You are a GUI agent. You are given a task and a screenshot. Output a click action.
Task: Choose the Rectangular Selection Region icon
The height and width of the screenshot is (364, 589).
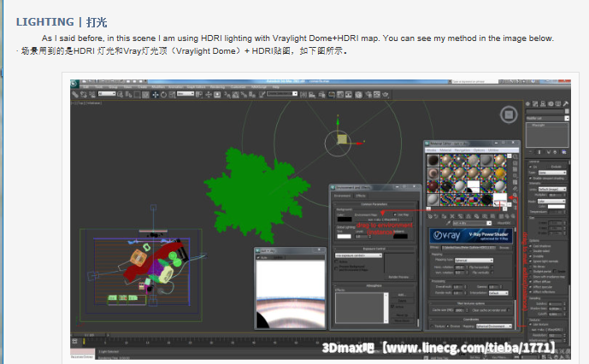137,95
